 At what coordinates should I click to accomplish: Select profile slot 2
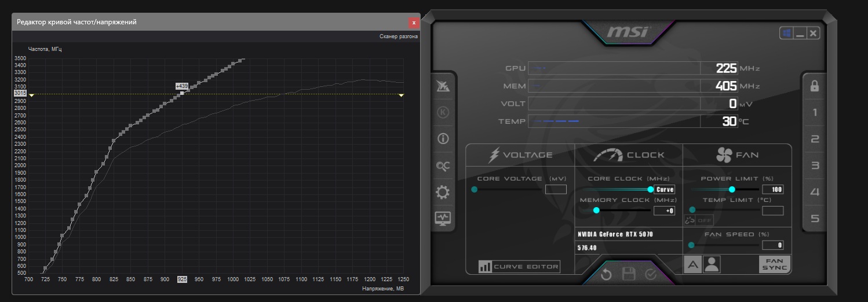815,139
